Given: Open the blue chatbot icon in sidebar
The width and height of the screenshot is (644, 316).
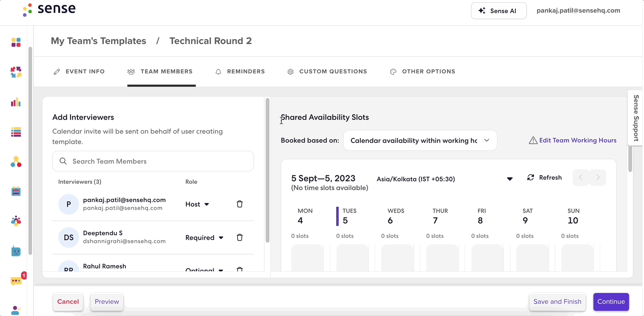Looking at the screenshot, I should (x=16, y=251).
